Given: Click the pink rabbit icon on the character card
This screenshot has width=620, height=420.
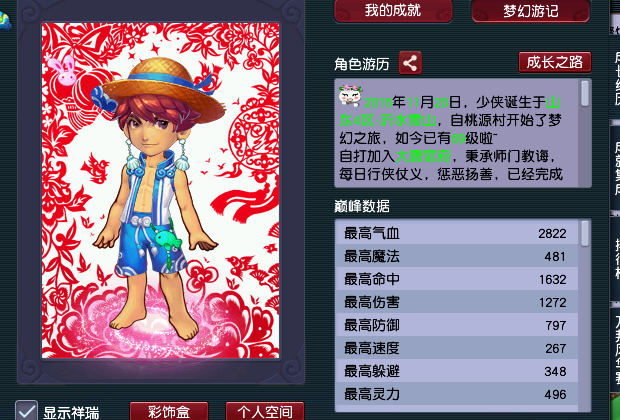Looking at the screenshot, I should 63,70.
